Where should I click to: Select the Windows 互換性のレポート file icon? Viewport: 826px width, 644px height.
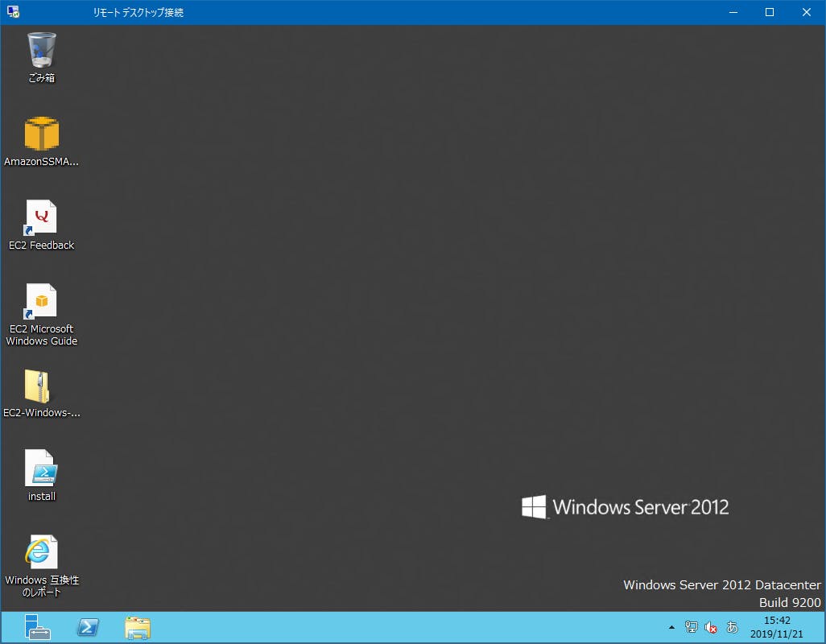pos(41,552)
